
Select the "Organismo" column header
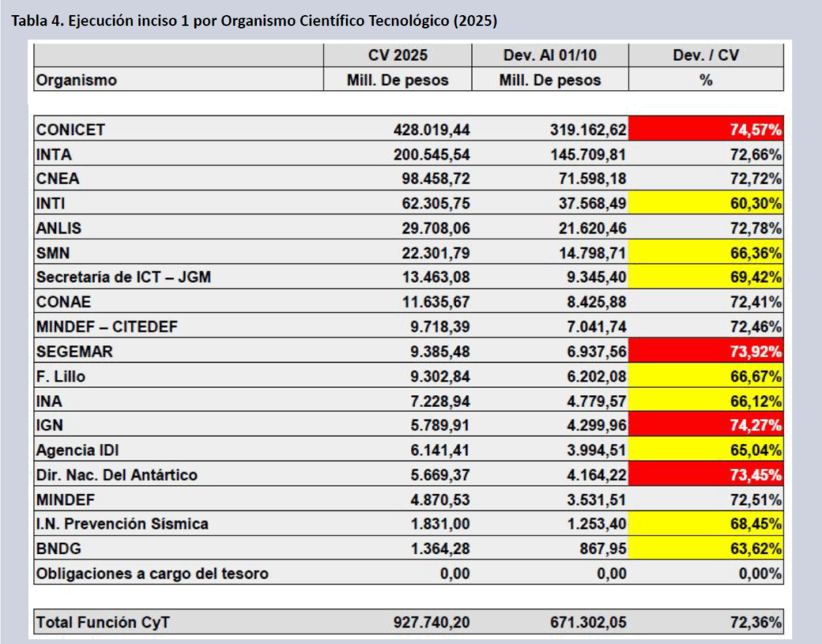(x=76, y=80)
